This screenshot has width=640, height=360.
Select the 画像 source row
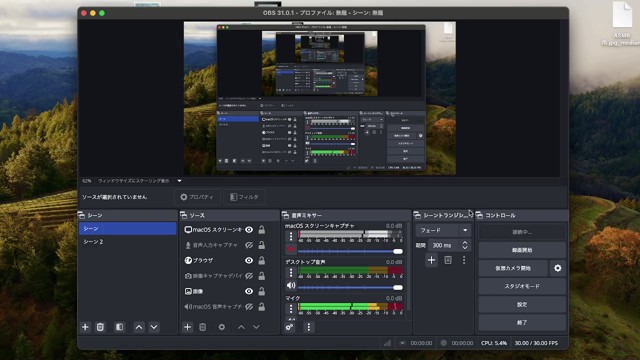click(x=229, y=291)
